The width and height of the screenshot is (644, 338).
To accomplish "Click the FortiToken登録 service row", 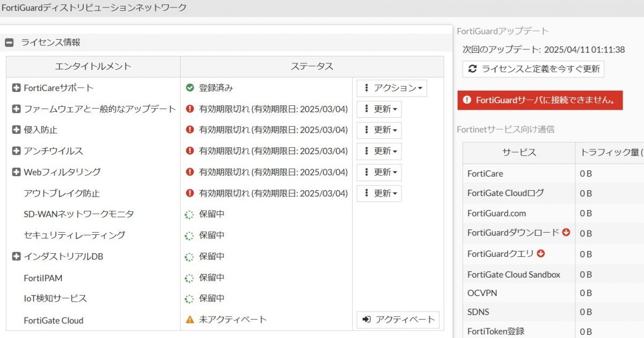I will click(x=553, y=331).
